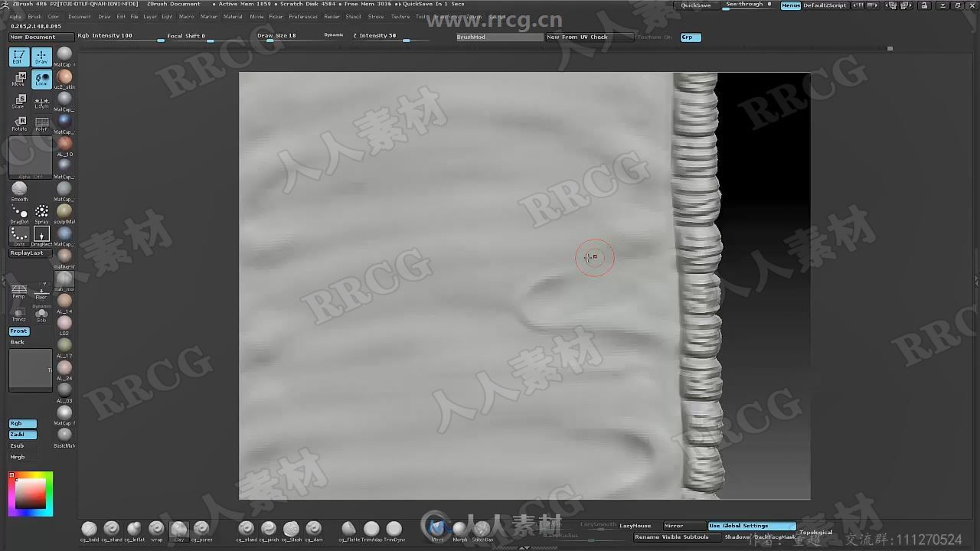Open the Document menu
The height and width of the screenshot is (551, 980).
[79, 16]
